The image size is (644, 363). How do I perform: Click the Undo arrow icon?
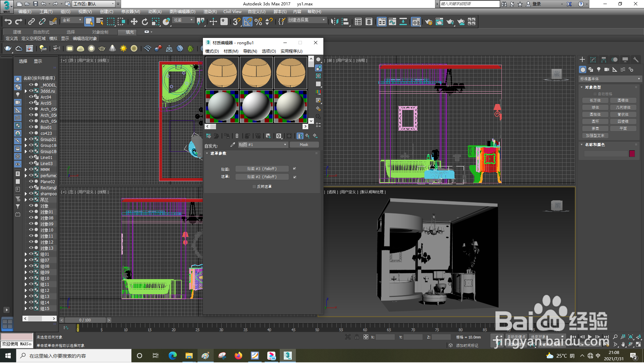tap(8, 22)
